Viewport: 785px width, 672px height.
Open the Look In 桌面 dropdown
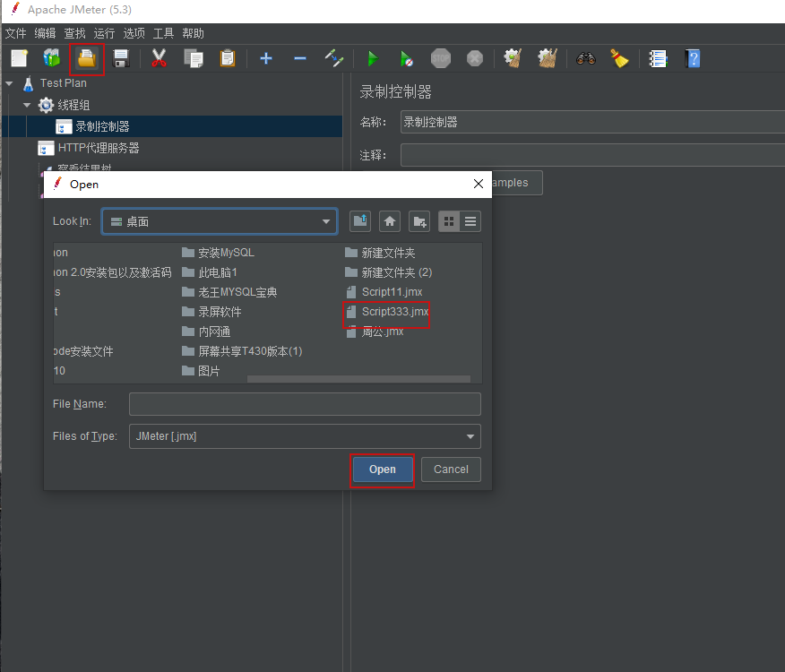(x=220, y=221)
